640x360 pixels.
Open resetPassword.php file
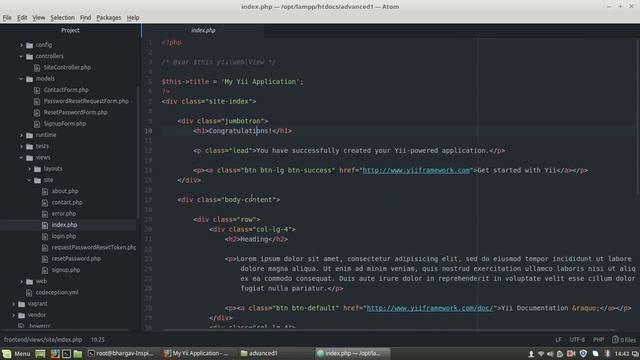(76, 258)
